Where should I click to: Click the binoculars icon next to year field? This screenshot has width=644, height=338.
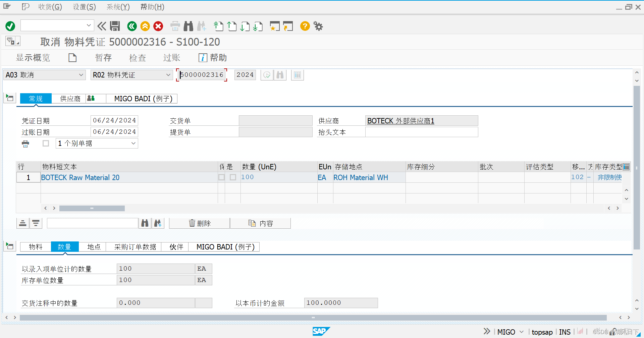click(x=280, y=75)
